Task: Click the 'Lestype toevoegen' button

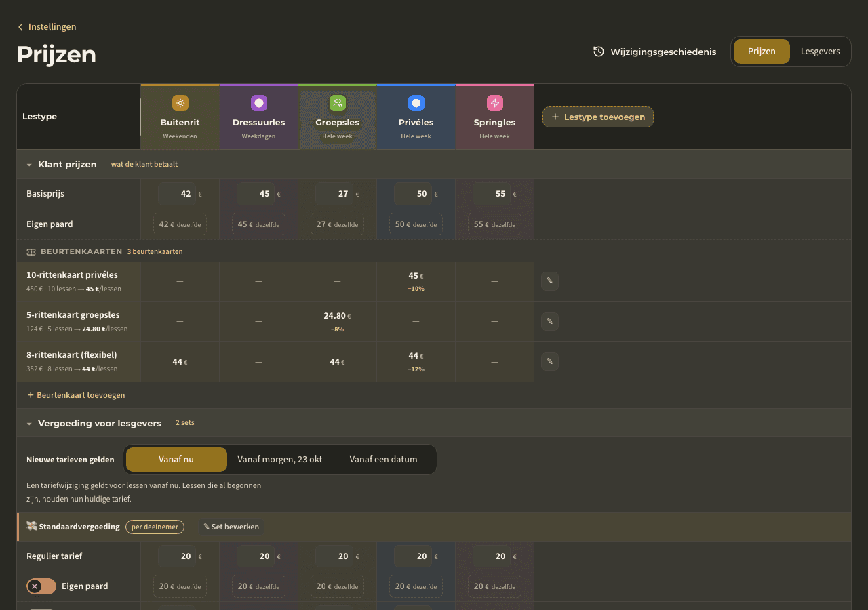Action: (x=598, y=117)
